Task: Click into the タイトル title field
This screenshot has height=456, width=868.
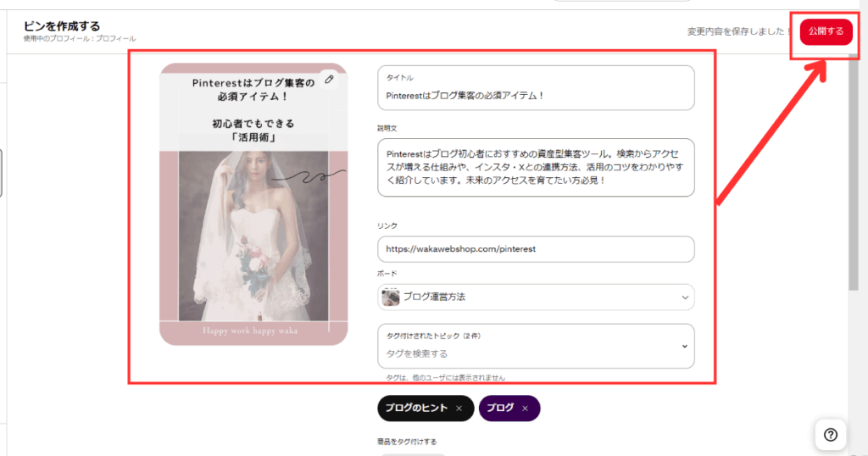Action: point(536,95)
